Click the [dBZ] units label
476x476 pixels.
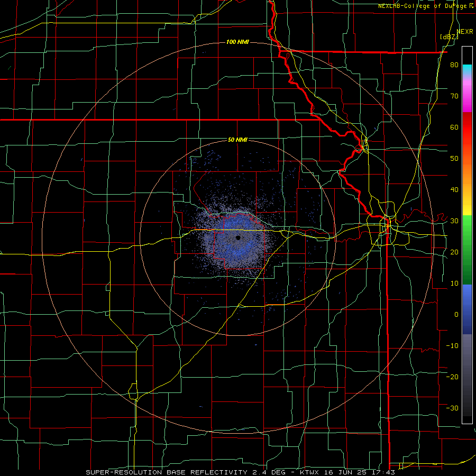tap(449, 37)
